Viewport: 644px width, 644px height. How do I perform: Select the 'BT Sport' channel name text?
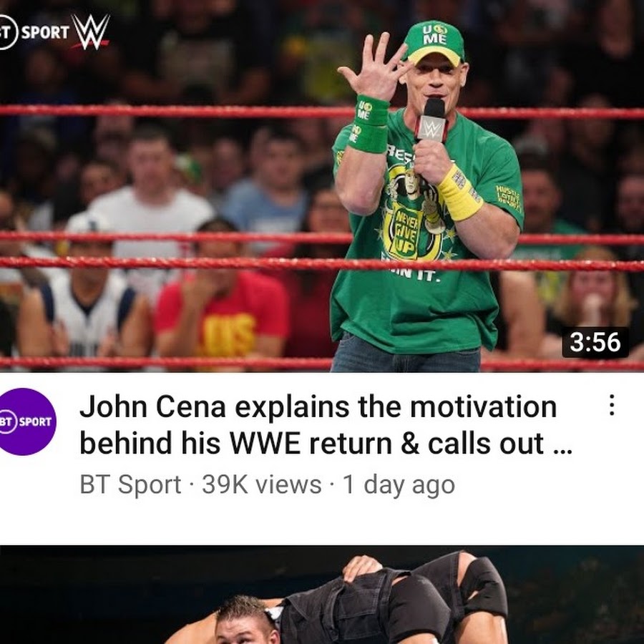tap(130, 484)
